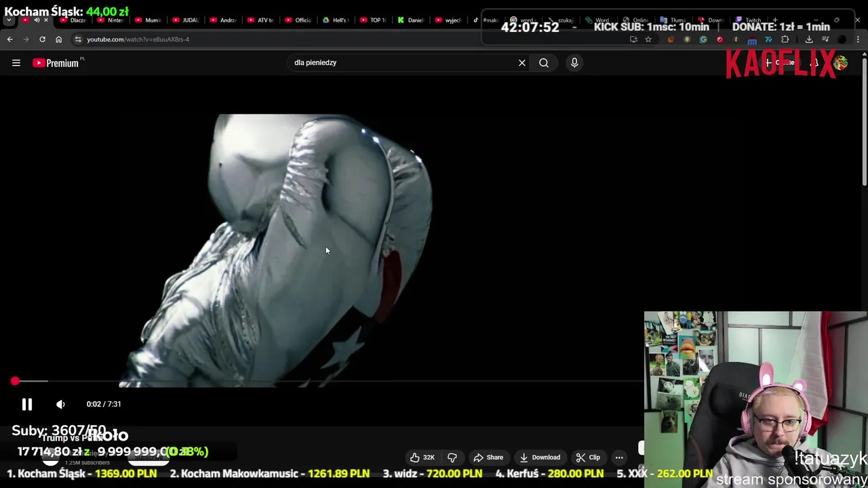868x488 pixels.
Task: Open the 7TV extension icon
Action: click(768, 39)
